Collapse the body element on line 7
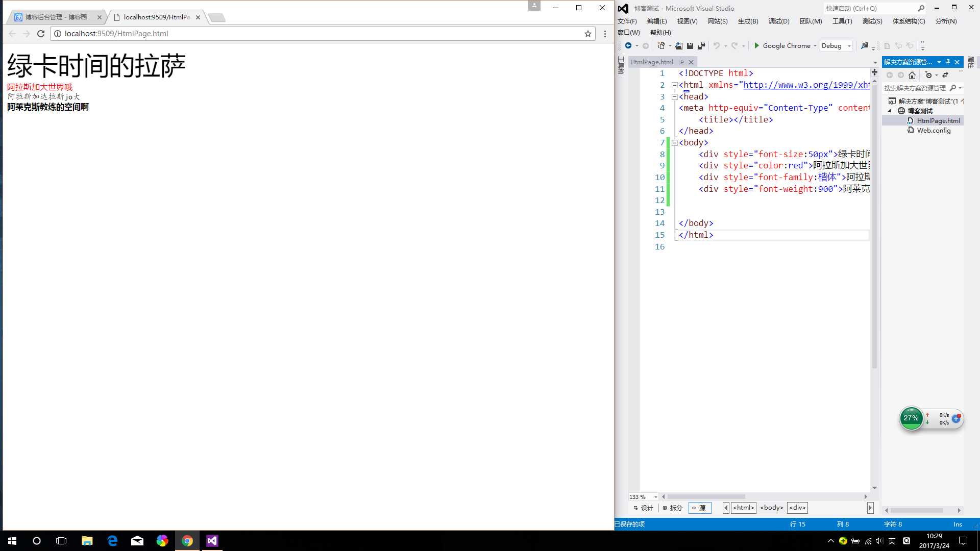 click(x=674, y=143)
